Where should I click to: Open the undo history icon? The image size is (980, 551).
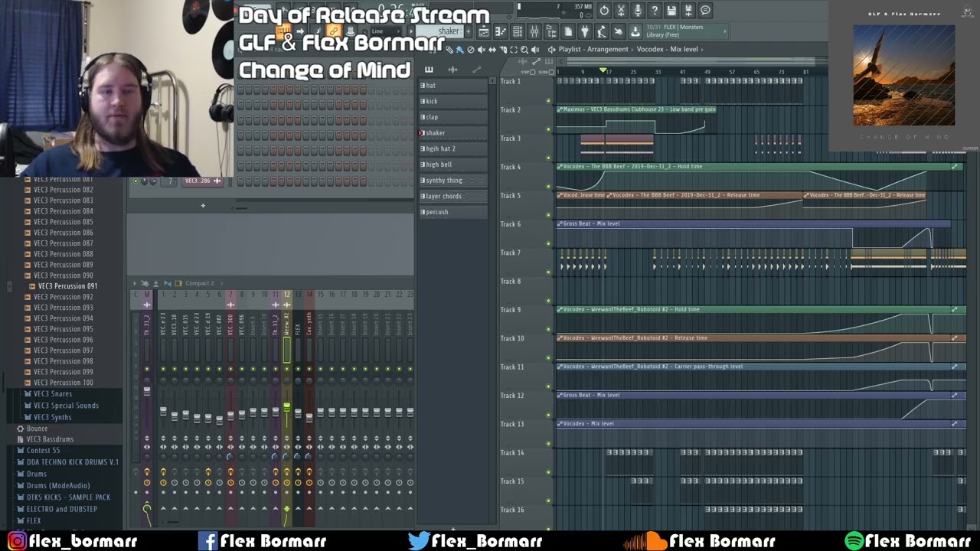(604, 11)
